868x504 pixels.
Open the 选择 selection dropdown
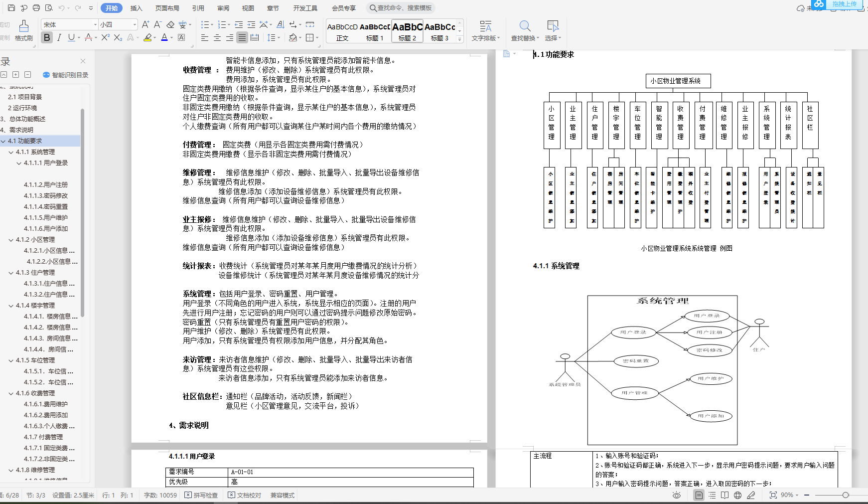point(553,31)
